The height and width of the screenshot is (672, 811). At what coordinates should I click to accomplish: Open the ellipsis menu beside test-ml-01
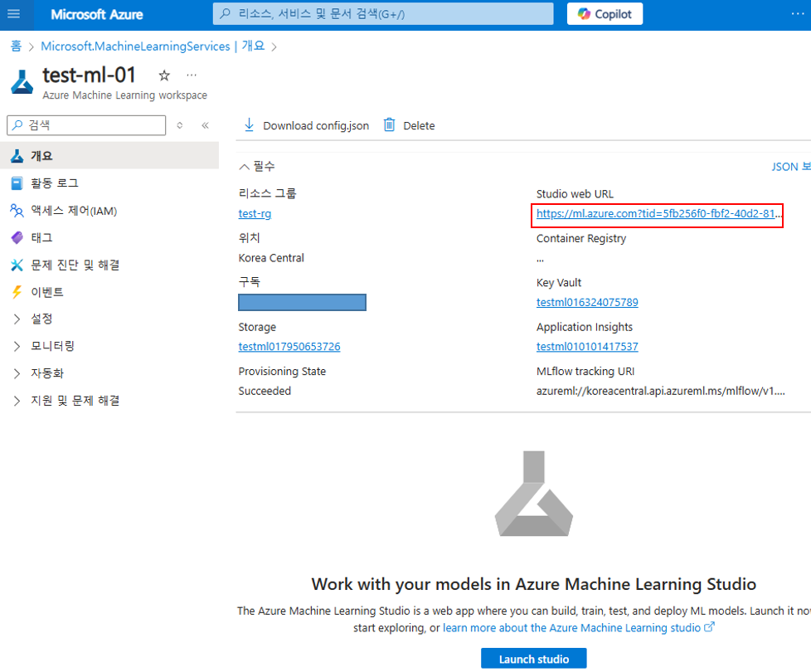click(192, 75)
